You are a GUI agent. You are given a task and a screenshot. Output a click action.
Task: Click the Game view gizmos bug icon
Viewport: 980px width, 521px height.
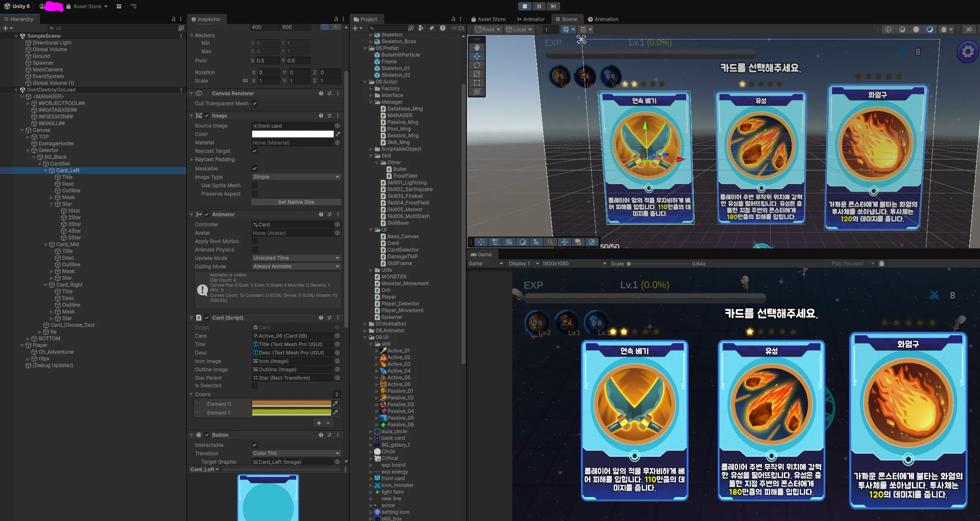[882, 263]
